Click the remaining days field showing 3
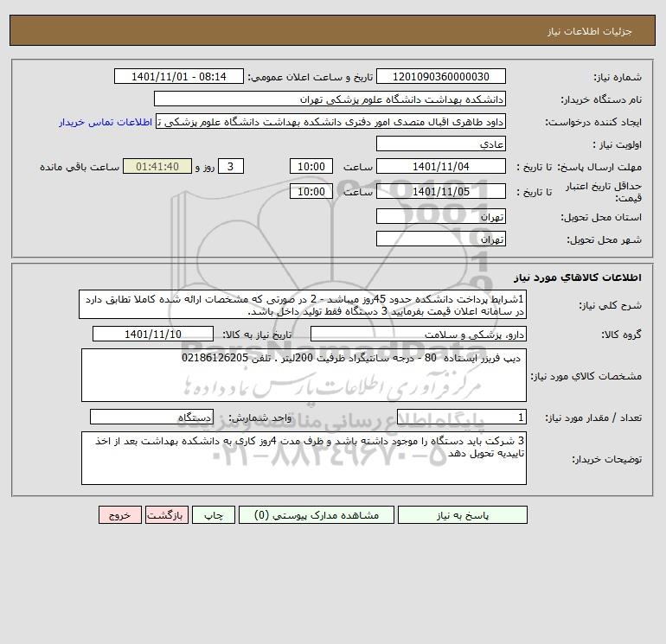This screenshot has width=666, height=644. click(231, 167)
